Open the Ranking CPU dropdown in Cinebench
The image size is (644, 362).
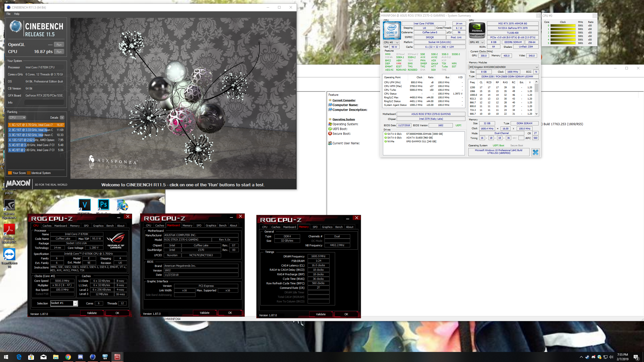(x=17, y=117)
